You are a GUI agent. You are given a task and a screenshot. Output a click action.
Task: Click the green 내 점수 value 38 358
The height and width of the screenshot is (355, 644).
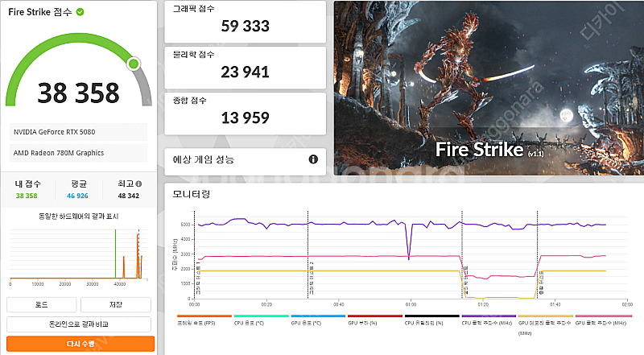point(27,196)
